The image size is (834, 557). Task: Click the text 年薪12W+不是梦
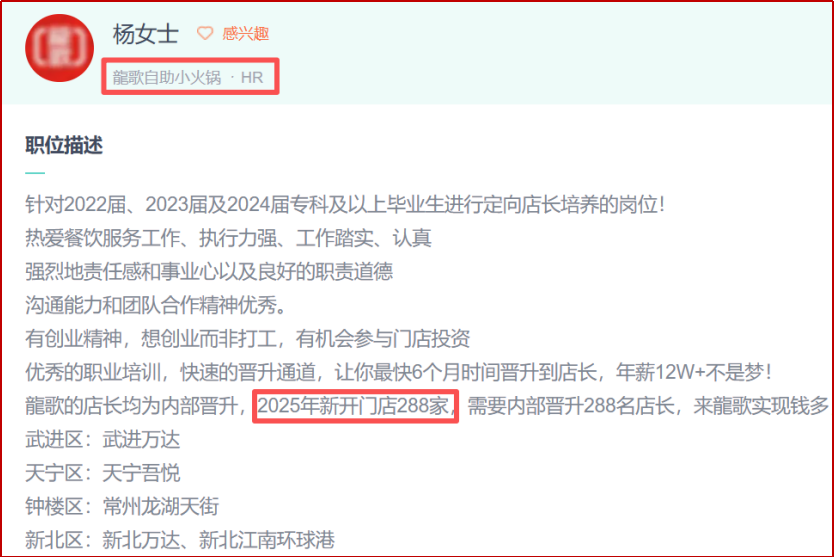pyautogui.click(x=693, y=372)
